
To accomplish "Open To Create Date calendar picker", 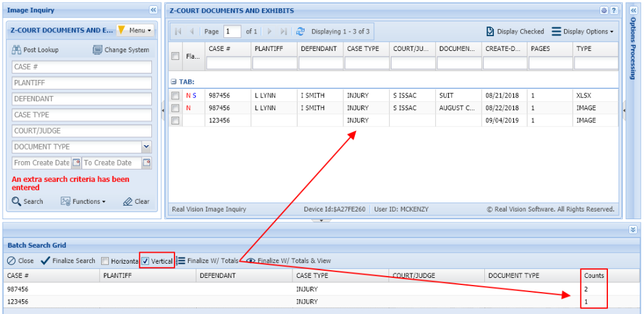I will (147, 162).
